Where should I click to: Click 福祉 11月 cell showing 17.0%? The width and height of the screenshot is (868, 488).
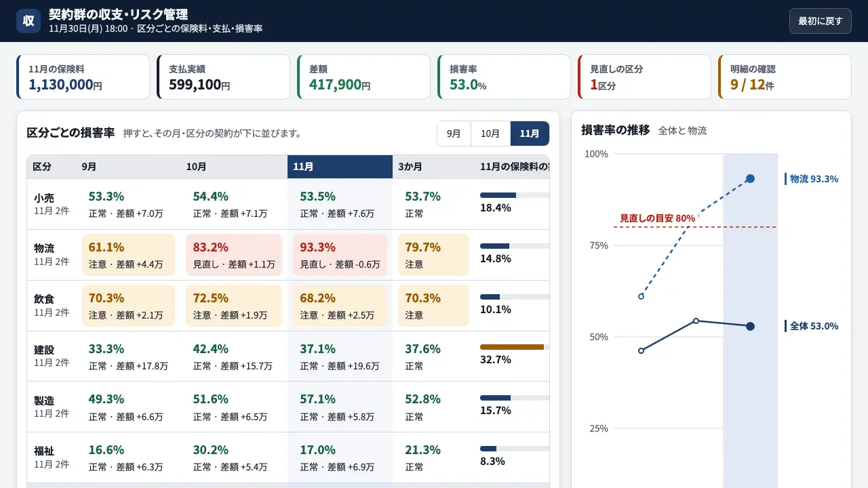click(x=340, y=457)
